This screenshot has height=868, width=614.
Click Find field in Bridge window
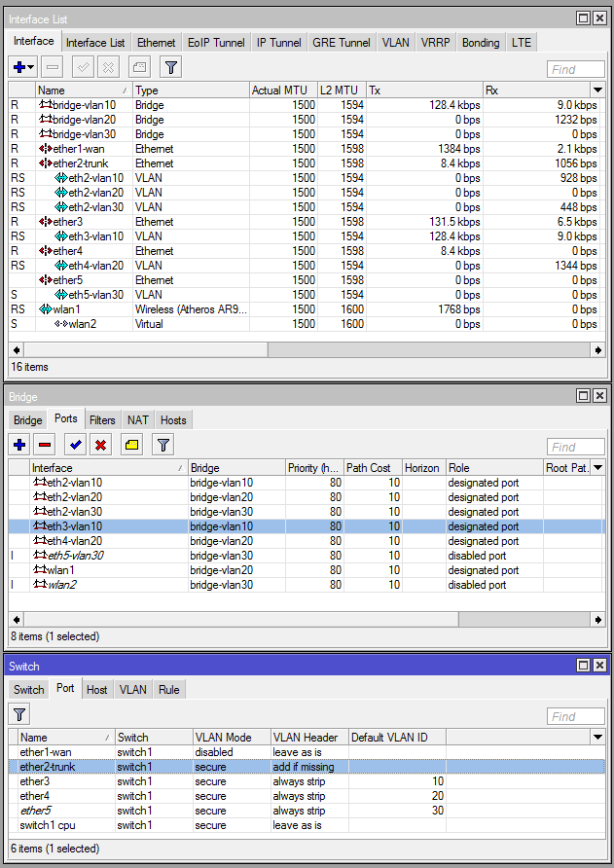pos(575,447)
